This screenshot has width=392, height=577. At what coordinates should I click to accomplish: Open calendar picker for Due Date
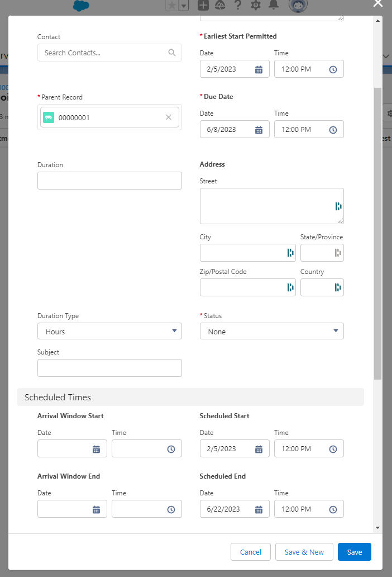click(x=259, y=130)
